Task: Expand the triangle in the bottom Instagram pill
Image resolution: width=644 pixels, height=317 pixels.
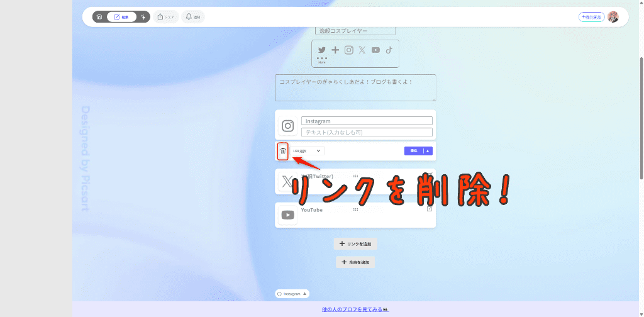Action: click(305, 294)
